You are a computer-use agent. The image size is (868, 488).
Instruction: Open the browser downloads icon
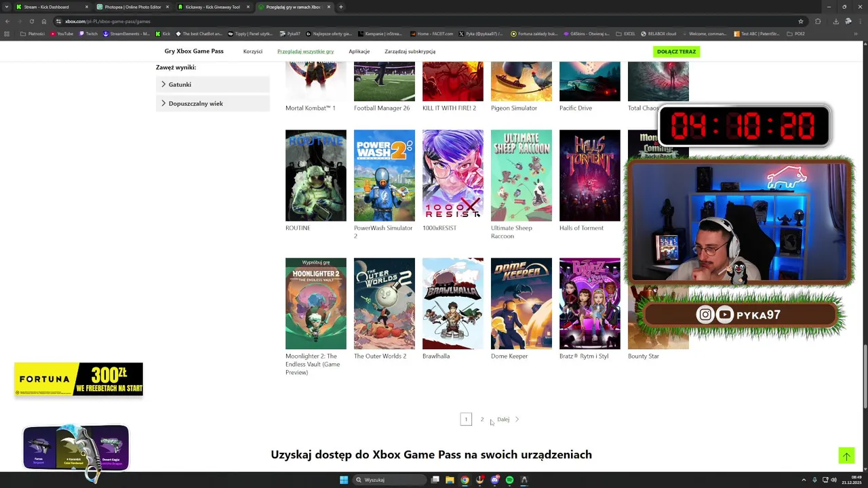click(x=835, y=21)
